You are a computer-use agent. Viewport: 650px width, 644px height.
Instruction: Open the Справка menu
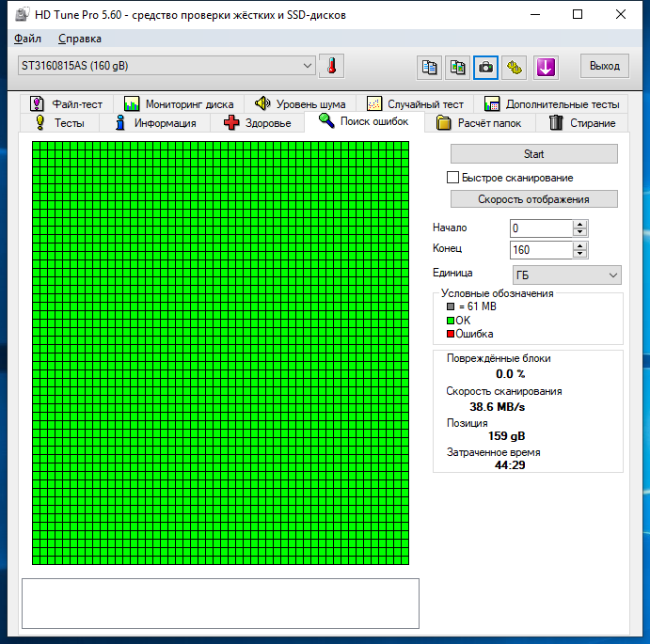coord(80,39)
